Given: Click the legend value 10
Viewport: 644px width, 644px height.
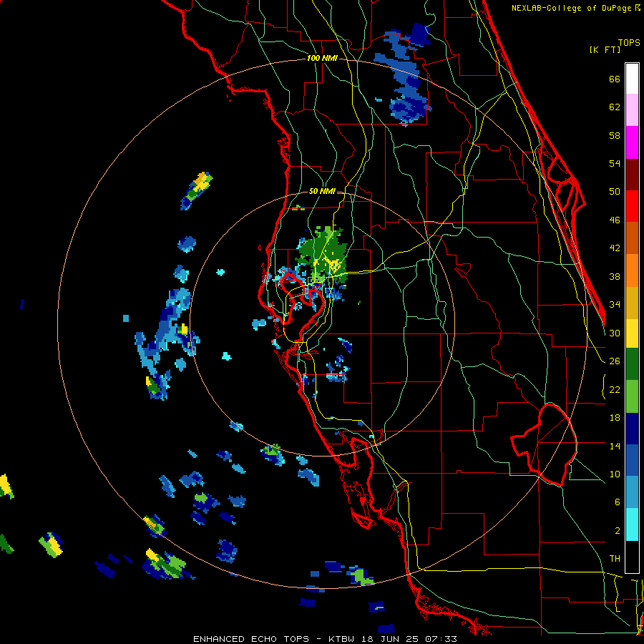Looking at the screenshot, I should pyautogui.click(x=615, y=474).
